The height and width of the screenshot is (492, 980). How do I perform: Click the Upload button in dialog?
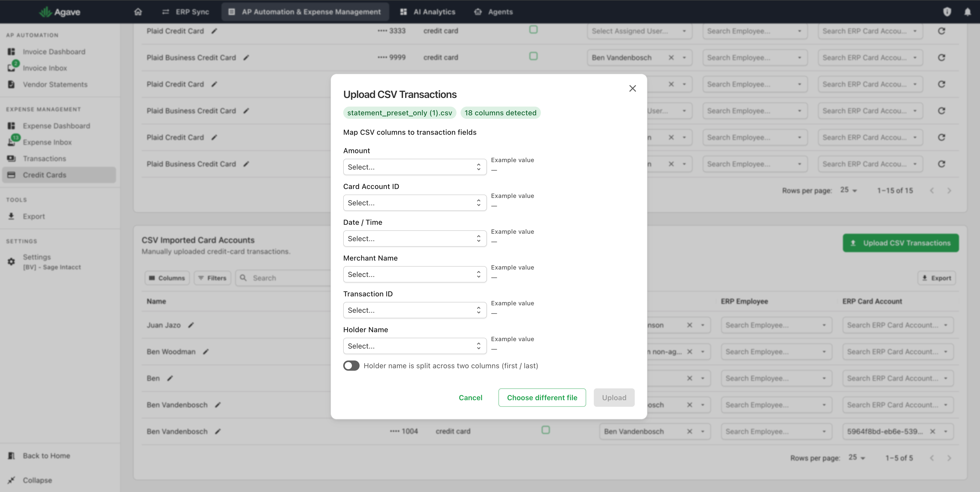[614, 398]
